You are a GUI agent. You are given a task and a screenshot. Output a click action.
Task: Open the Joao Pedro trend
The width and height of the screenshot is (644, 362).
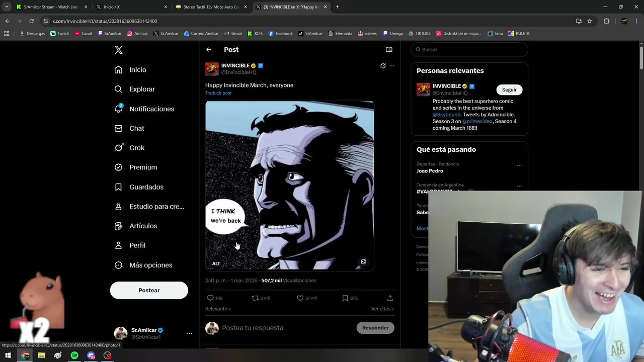tap(430, 171)
